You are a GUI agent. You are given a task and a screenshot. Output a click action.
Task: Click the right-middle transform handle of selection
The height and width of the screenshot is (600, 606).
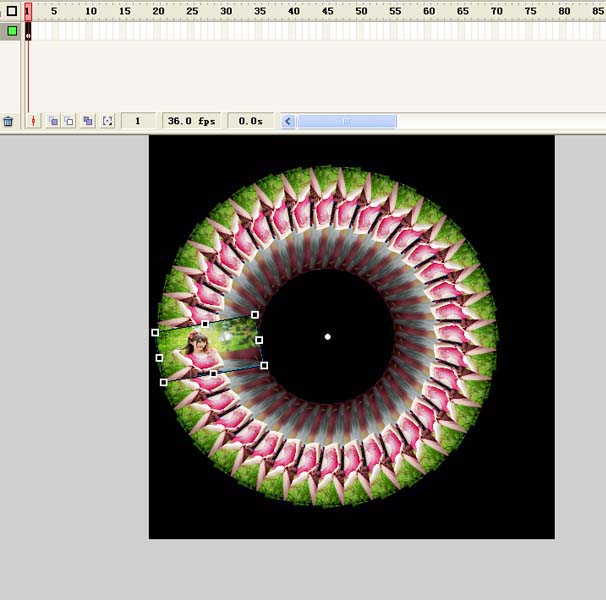tap(259, 340)
